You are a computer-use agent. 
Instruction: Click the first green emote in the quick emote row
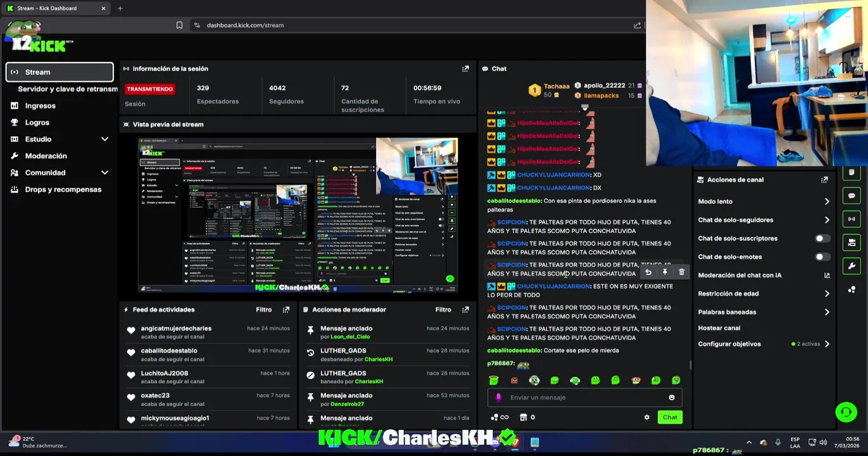(x=494, y=380)
